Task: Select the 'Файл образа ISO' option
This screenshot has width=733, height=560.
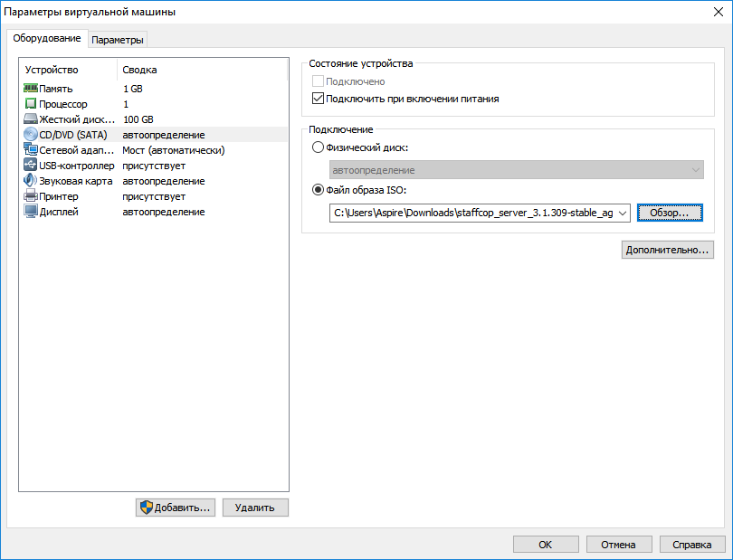Action: pyautogui.click(x=318, y=190)
